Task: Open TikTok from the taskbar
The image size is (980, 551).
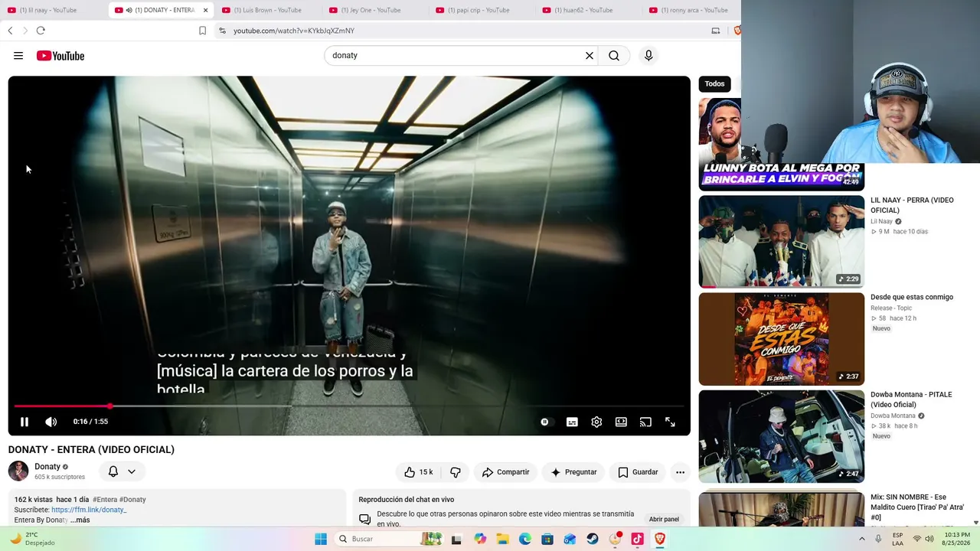Action: coord(637,539)
